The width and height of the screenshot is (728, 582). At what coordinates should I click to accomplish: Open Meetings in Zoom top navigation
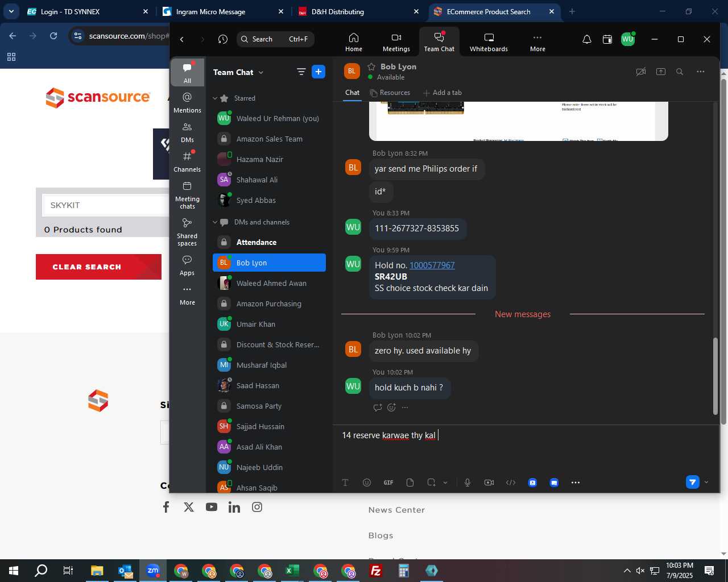point(396,42)
